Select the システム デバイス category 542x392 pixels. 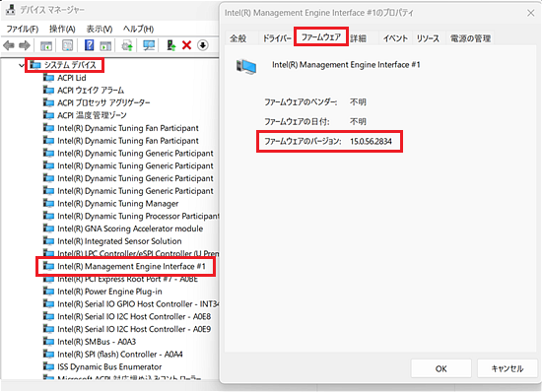pos(70,65)
